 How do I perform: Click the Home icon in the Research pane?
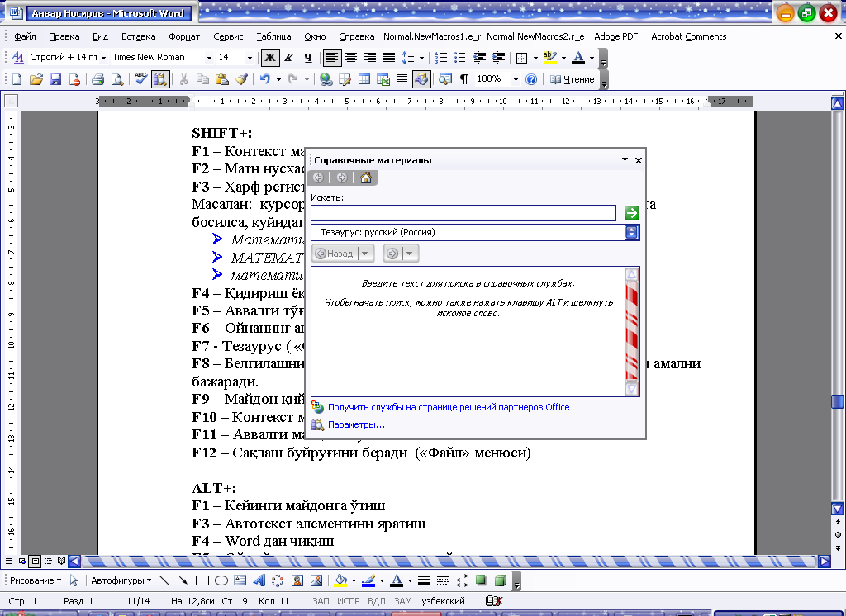(x=366, y=178)
